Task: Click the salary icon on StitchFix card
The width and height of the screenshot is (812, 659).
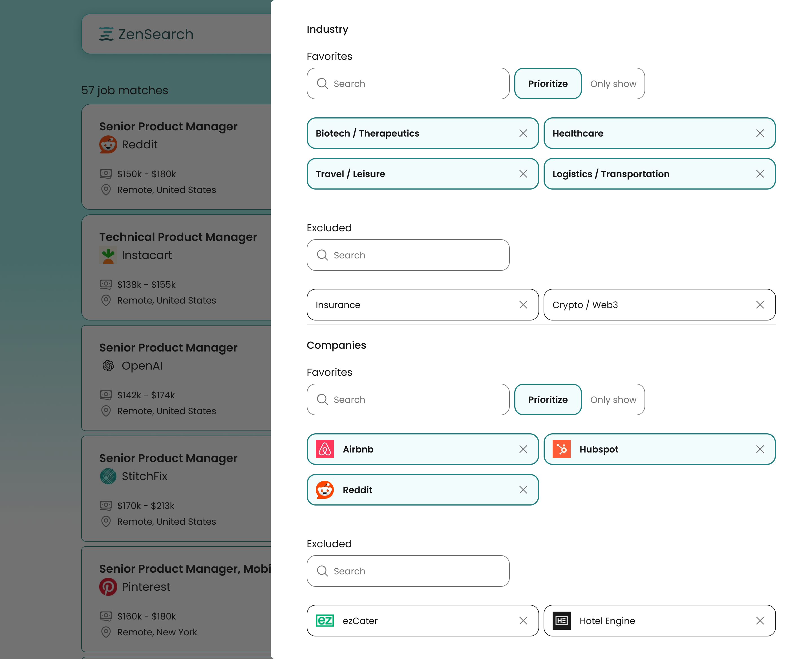Action: point(106,506)
